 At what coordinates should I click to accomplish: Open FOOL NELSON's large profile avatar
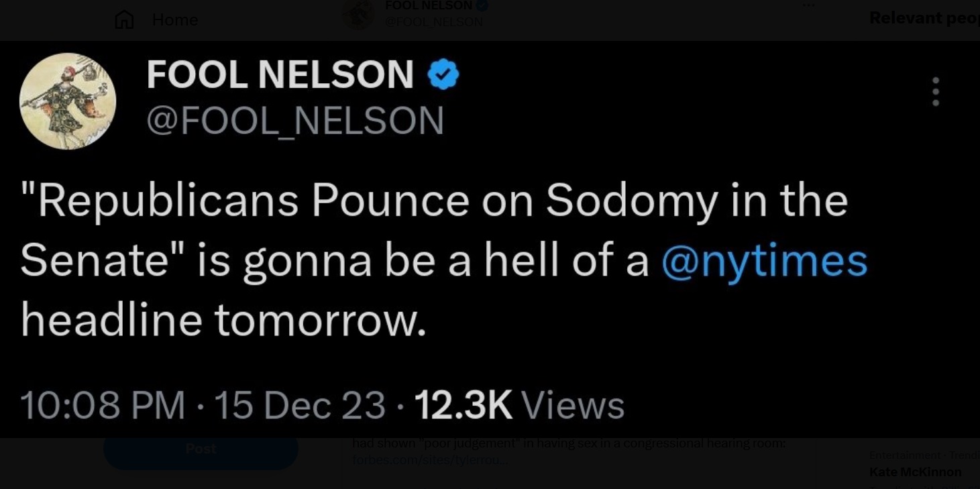tap(68, 101)
